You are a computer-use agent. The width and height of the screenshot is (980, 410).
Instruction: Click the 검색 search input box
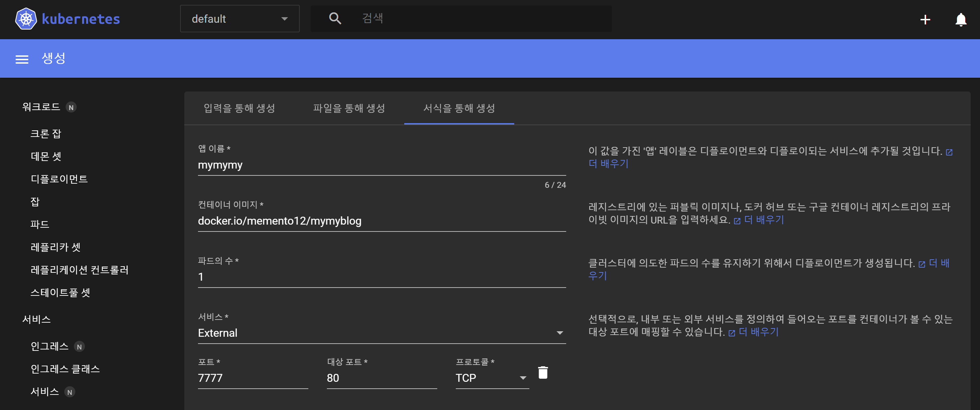[x=483, y=18]
